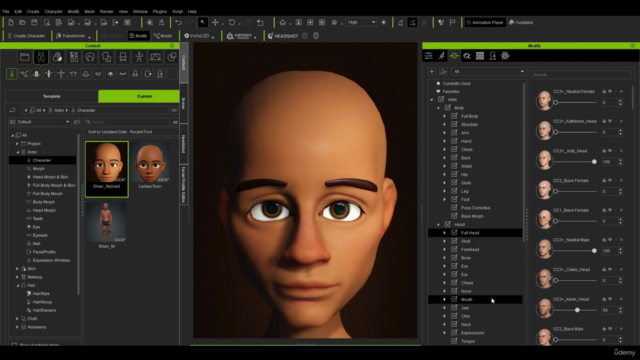The width and height of the screenshot is (640, 360).
Task: Expand the Chest morph group arrow
Action: [x=444, y=149]
